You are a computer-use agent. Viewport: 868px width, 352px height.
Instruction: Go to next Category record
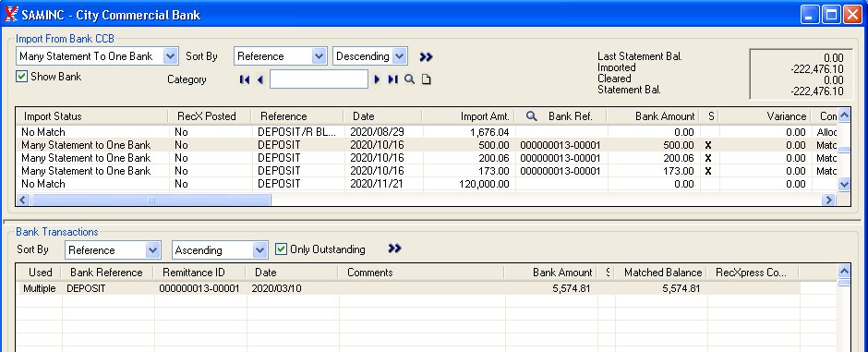tap(377, 79)
